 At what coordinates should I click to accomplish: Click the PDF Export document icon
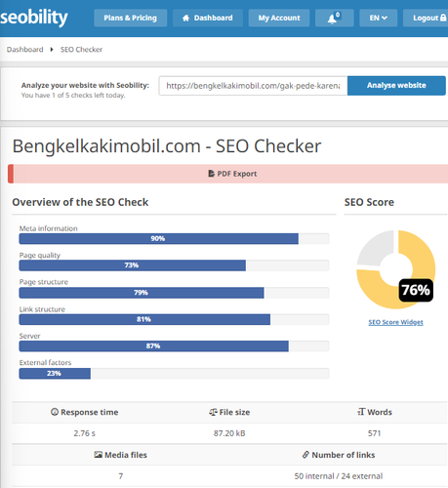211,174
